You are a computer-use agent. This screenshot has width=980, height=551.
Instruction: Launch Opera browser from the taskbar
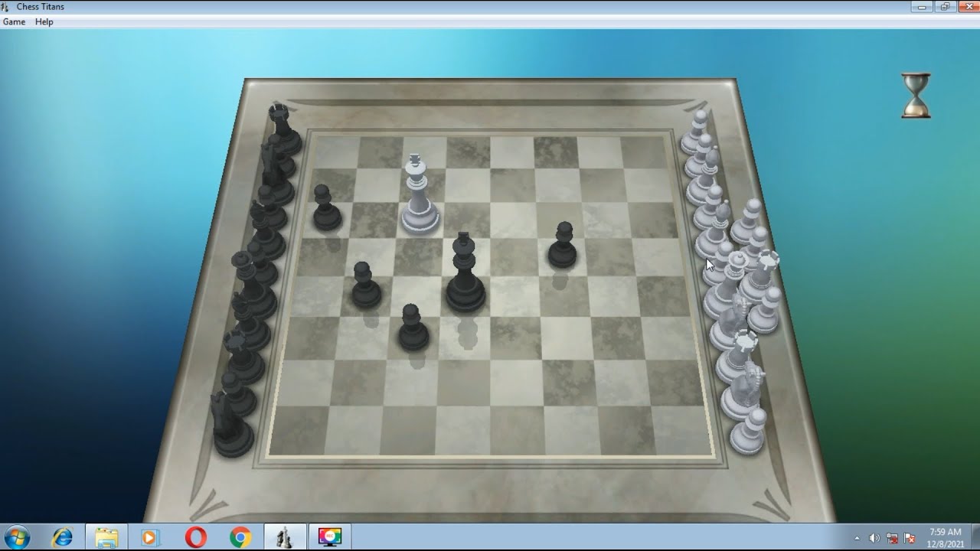point(195,537)
